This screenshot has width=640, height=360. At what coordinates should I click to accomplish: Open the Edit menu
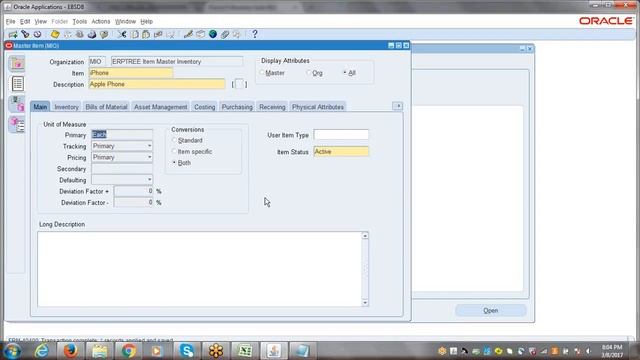coord(25,22)
